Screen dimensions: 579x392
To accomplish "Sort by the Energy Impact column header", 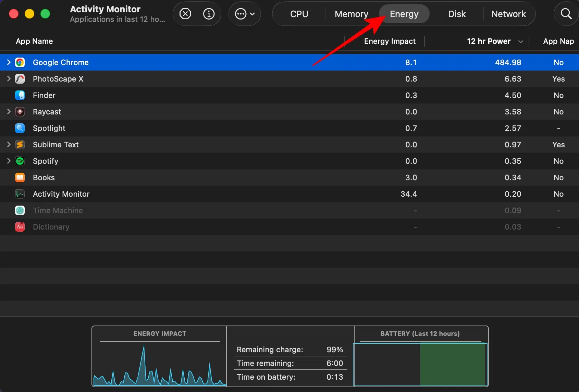I will pos(390,41).
